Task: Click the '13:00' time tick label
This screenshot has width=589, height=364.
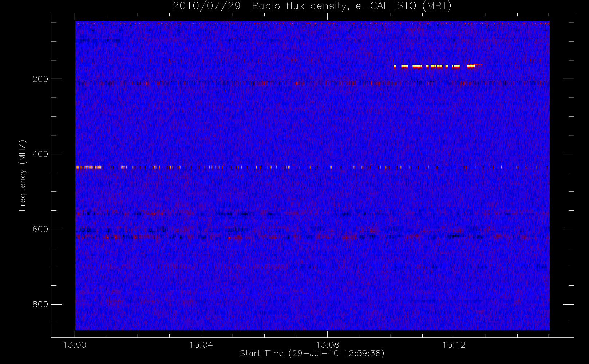Action: [x=75, y=345]
